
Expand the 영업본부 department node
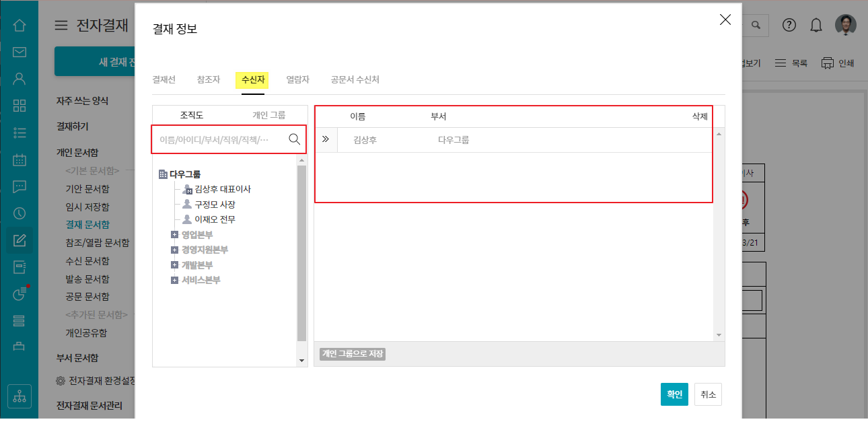tap(175, 235)
